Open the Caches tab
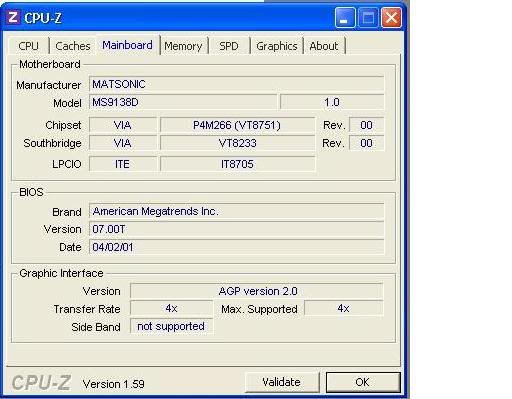Viewport: 512px width, 399px height. coord(73,46)
